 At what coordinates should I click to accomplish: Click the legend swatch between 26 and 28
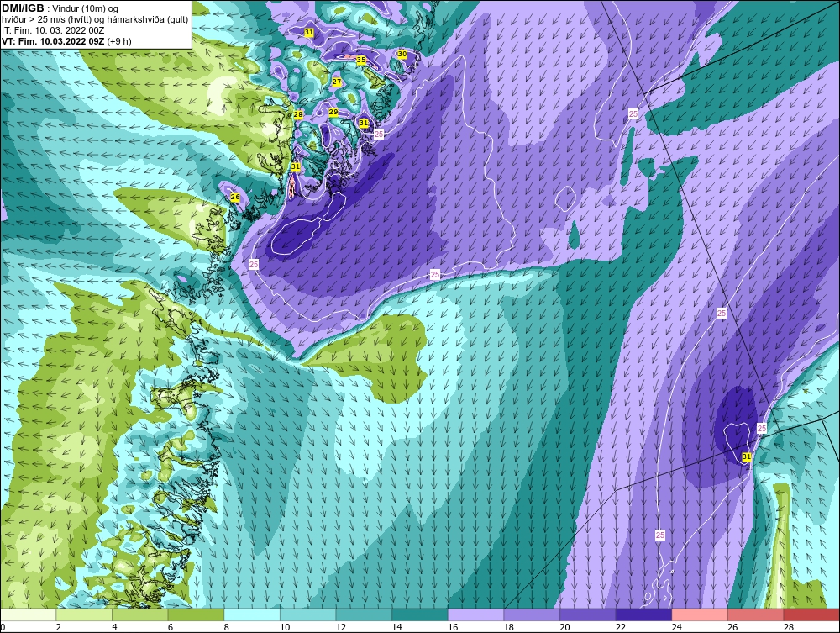coord(756,615)
